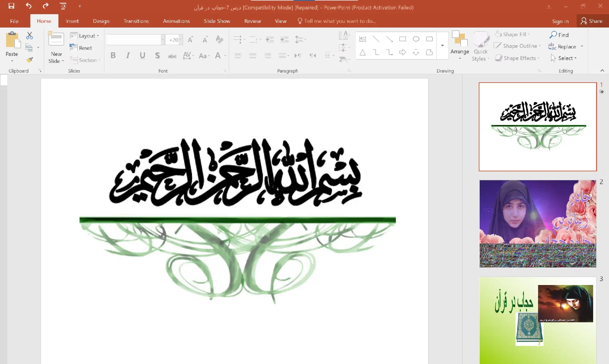Switch to the Insert tab
The image size is (609, 364).
[72, 21]
